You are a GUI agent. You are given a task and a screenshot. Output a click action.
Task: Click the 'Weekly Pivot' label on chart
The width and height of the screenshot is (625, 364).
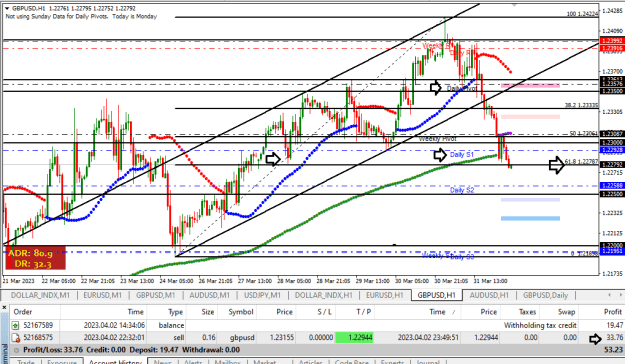[437, 139]
